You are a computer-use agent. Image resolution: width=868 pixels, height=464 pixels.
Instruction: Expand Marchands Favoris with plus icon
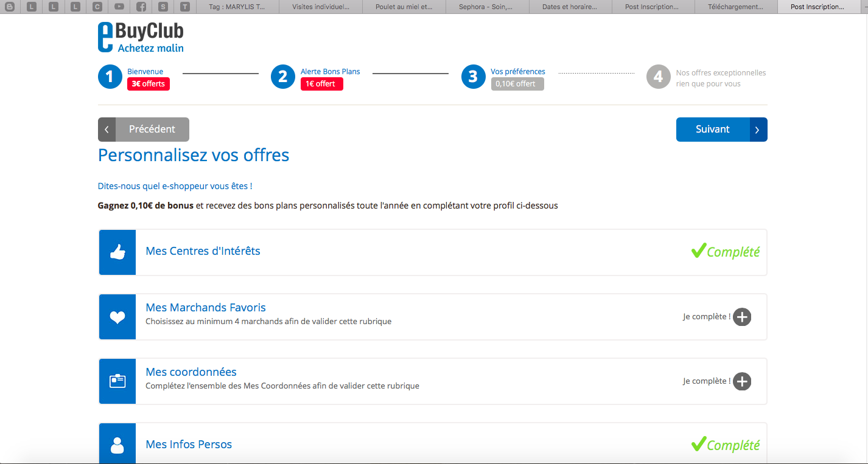click(x=742, y=317)
